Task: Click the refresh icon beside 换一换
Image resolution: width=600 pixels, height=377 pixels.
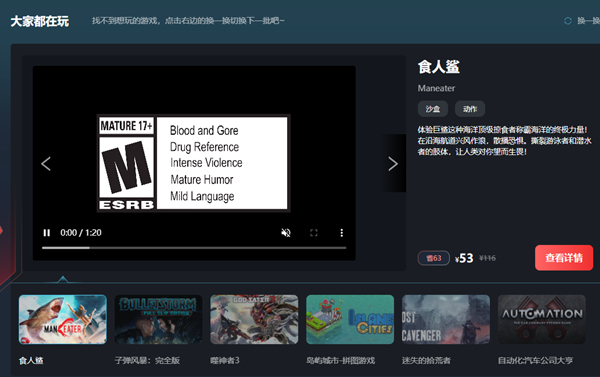Action: coord(568,21)
